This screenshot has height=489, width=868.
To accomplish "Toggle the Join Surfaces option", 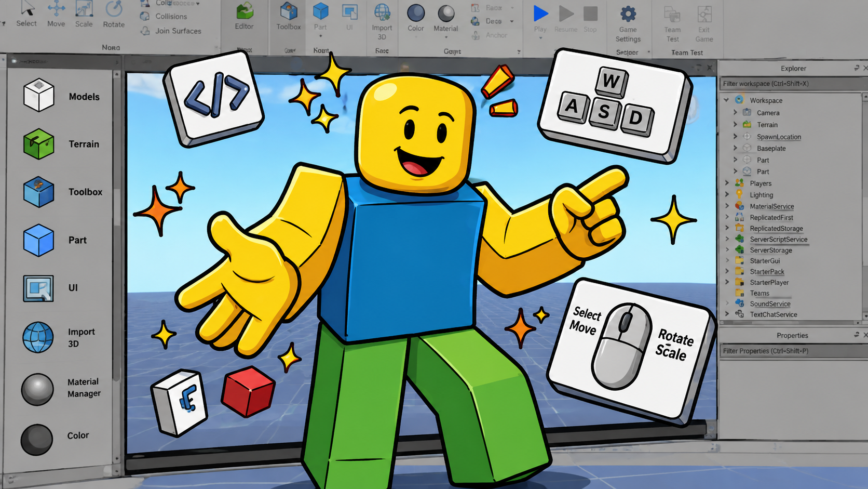I will point(171,31).
